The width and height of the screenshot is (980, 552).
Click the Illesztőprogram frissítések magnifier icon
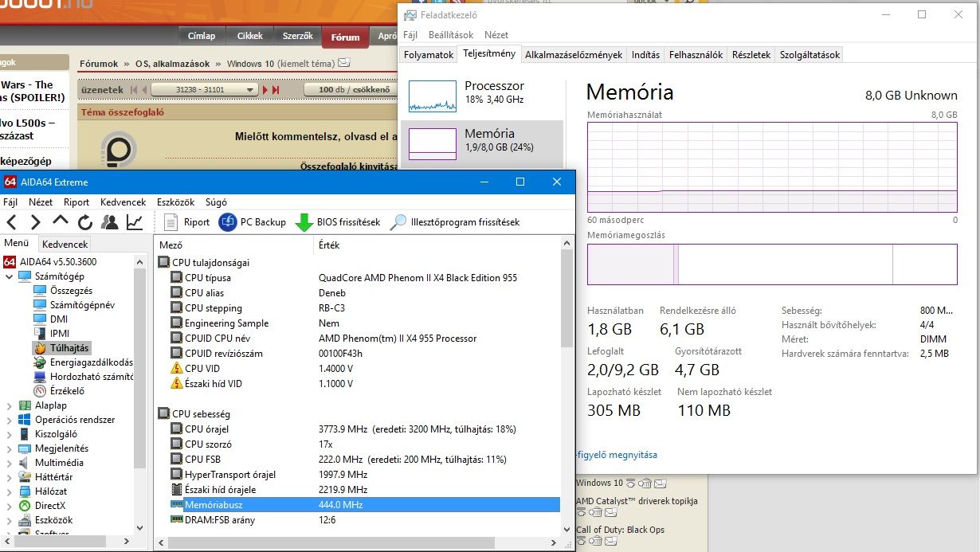pos(398,222)
